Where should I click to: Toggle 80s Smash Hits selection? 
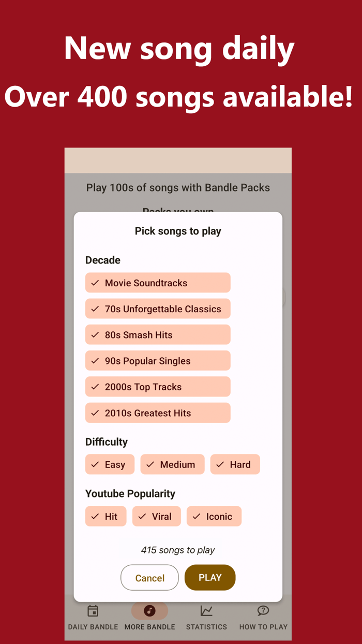tap(157, 334)
